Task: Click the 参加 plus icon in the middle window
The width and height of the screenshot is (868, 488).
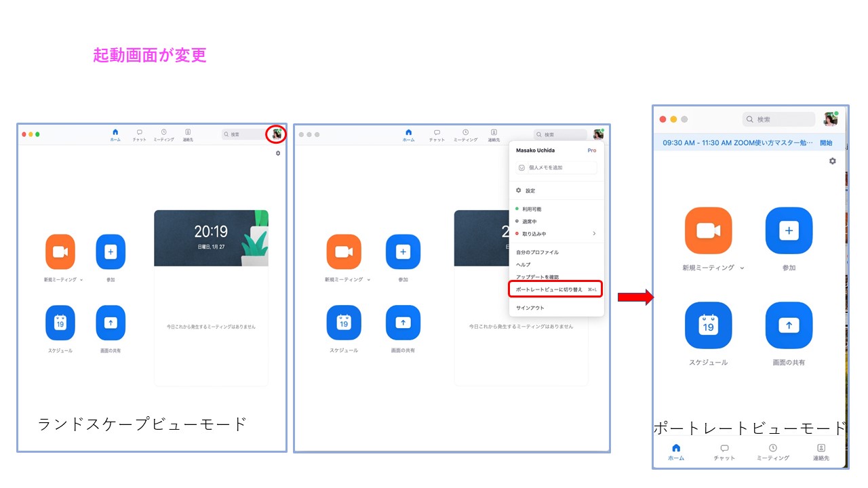Action: (x=403, y=251)
